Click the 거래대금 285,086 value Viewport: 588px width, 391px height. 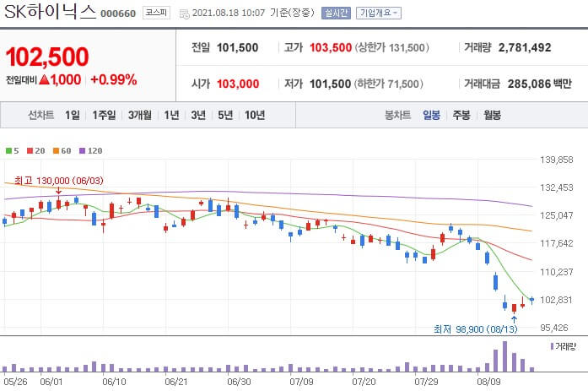coord(529,84)
